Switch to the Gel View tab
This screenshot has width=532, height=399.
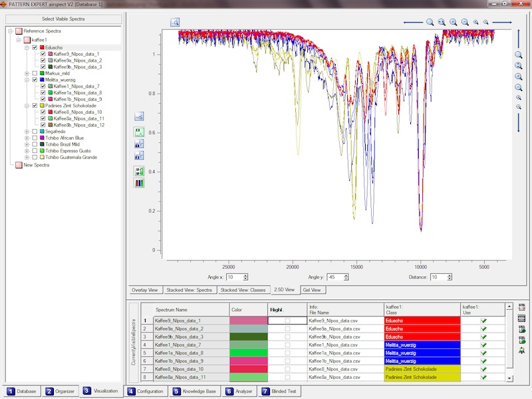click(312, 290)
